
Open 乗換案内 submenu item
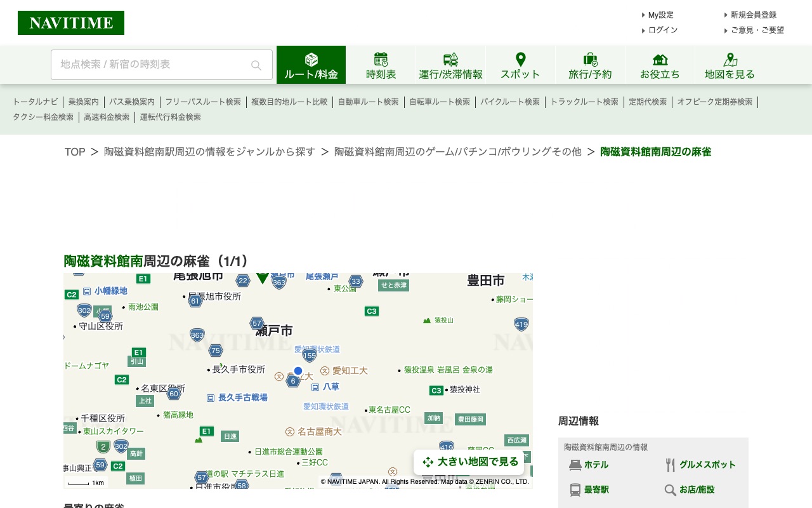click(83, 102)
